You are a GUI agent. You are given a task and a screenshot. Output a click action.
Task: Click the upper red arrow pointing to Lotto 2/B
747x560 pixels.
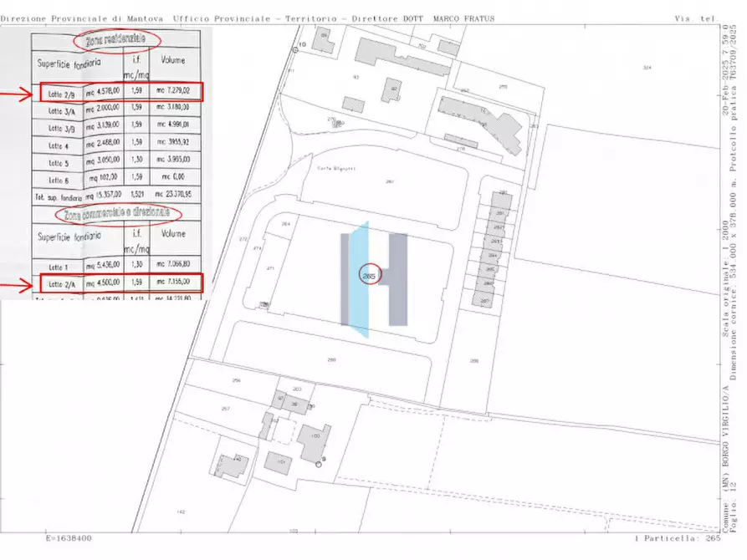(17, 94)
